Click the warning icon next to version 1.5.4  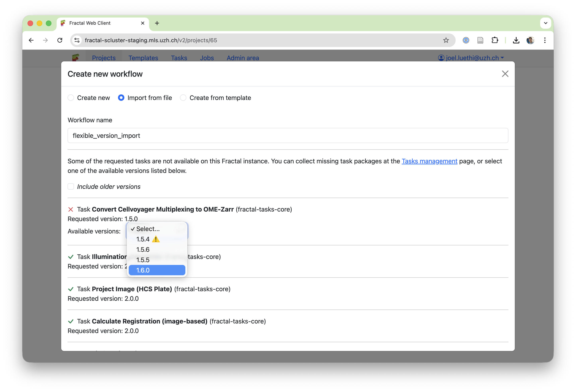pos(156,239)
